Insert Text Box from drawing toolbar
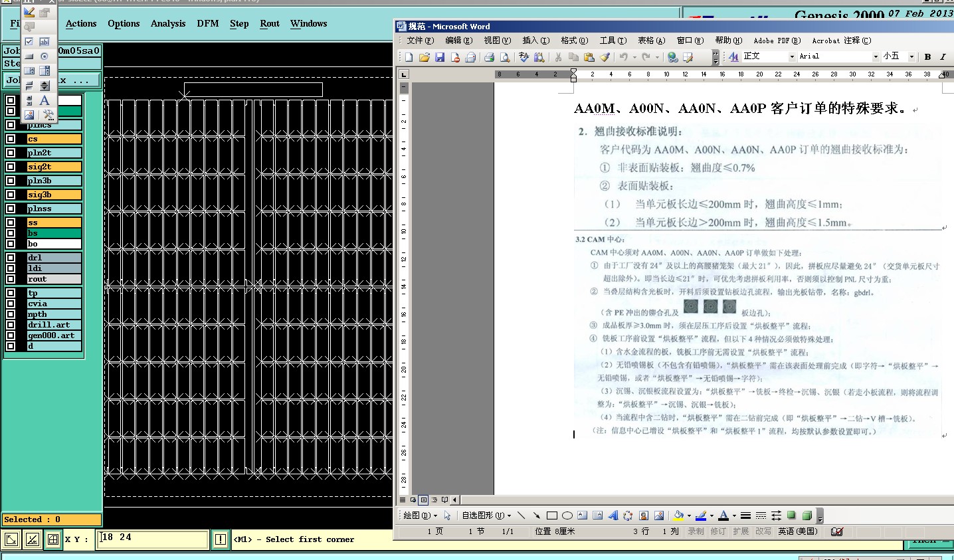954x560 pixels. 582,515
